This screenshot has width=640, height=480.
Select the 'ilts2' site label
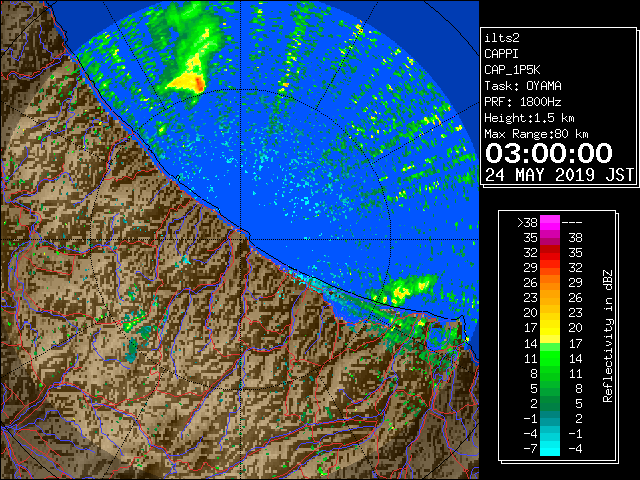click(x=502, y=38)
